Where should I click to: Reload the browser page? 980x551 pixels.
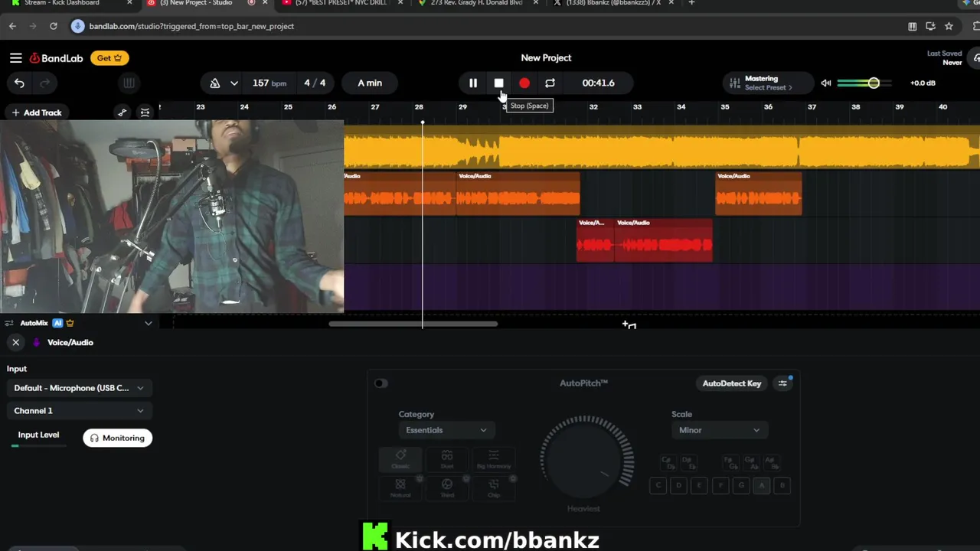click(54, 26)
